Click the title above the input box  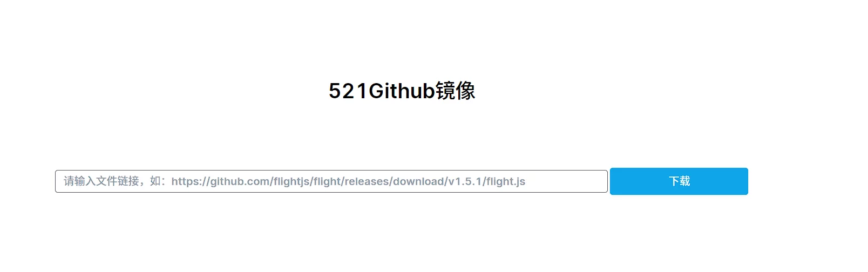tap(402, 91)
